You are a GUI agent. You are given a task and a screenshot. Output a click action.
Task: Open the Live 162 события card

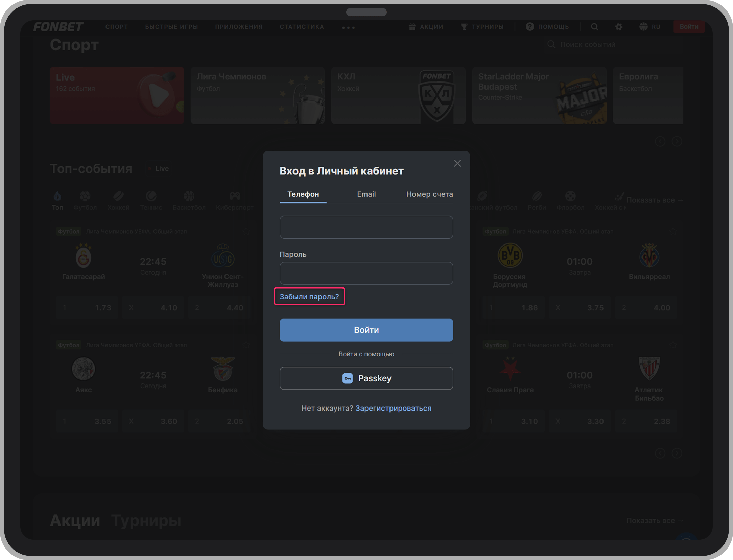(117, 95)
